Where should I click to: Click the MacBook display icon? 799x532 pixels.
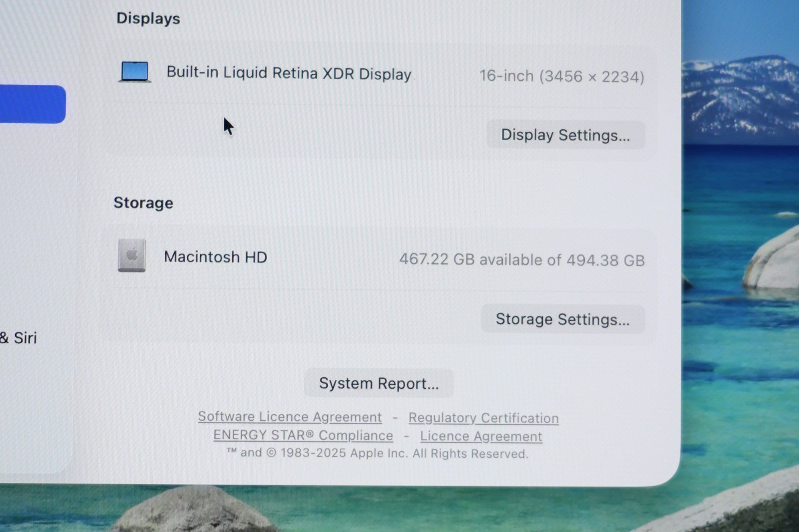coord(134,72)
